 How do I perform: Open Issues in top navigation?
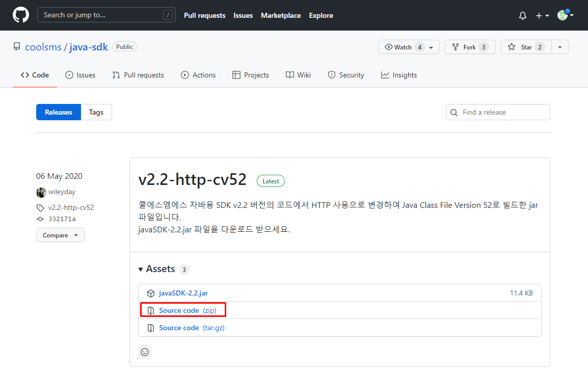[x=243, y=15]
